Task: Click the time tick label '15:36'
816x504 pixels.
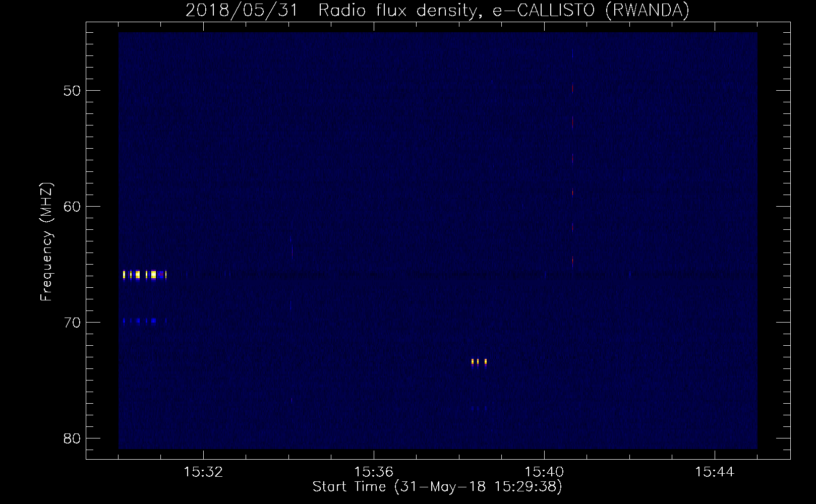Action: click(374, 472)
